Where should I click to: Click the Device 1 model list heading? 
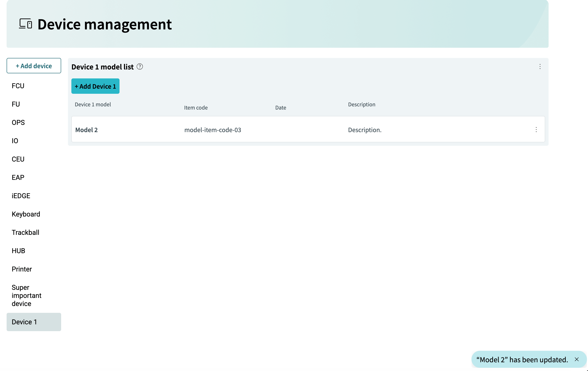point(102,67)
